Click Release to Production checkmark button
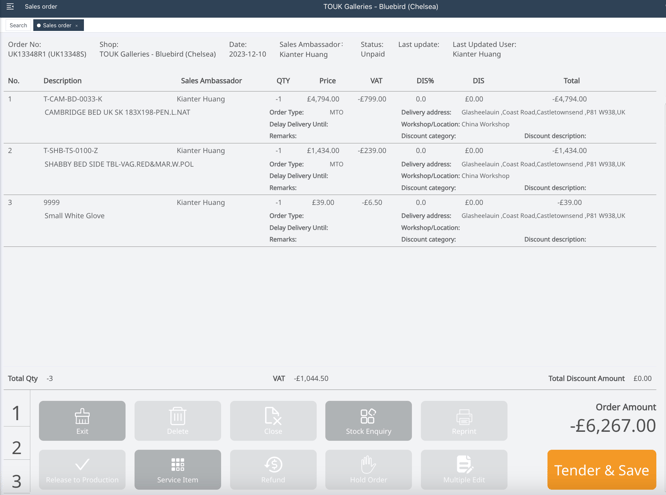Viewport: 666px width, 495px height. 82,469
